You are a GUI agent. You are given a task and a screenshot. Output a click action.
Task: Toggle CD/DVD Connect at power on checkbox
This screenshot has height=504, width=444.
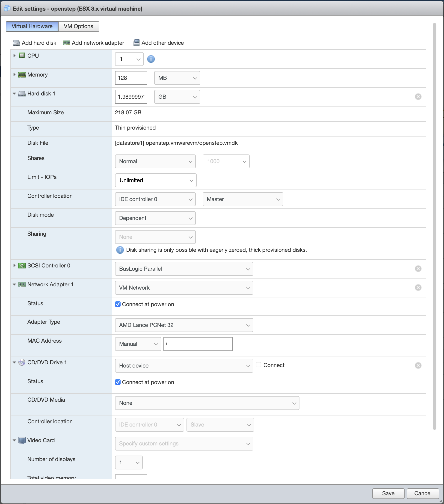coord(118,382)
